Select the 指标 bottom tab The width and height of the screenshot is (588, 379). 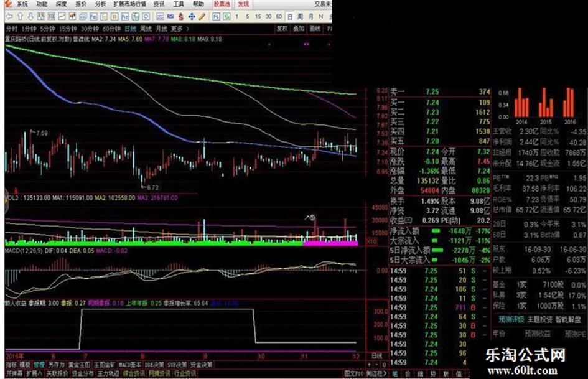(11, 364)
